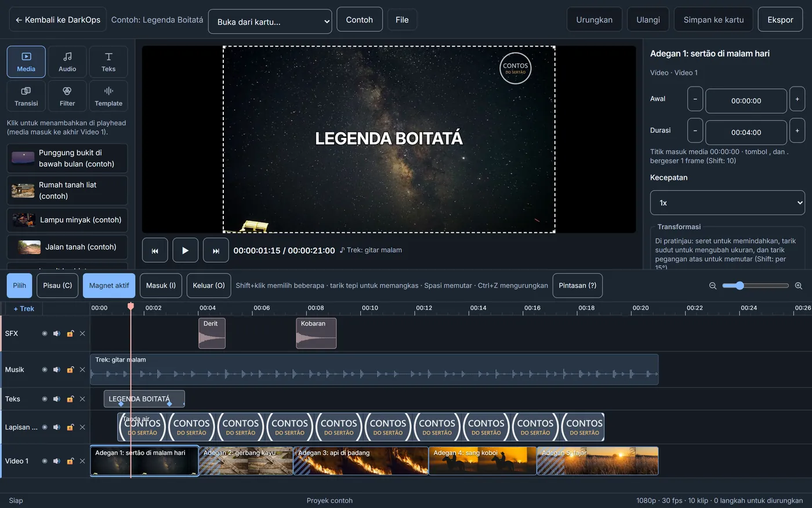Zoom out the timeline with magnifier minus

pyautogui.click(x=713, y=286)
